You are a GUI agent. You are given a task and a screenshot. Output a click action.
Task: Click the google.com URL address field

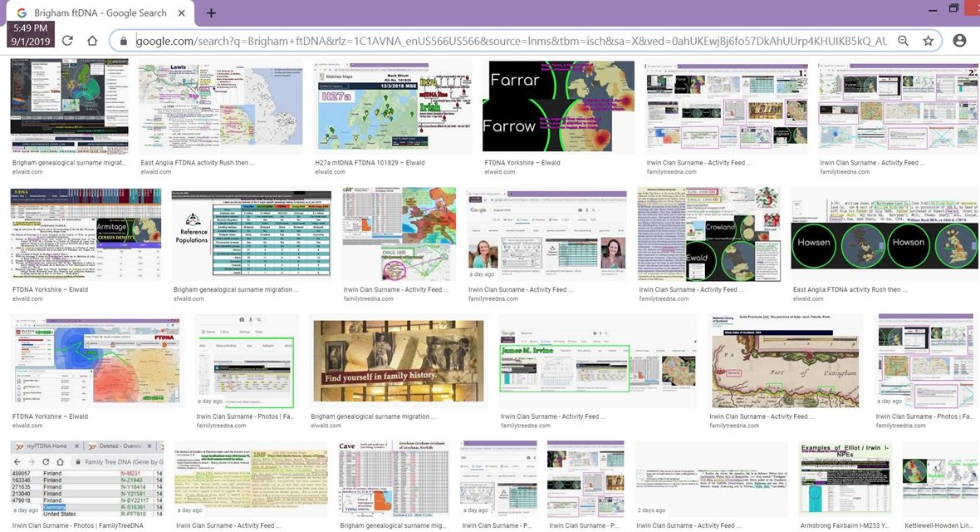pos(498,41)
